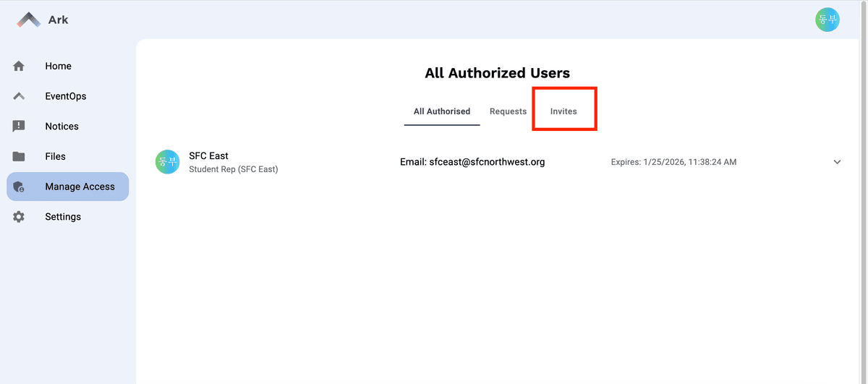Expand the SFC East user row chevron
Image resolution: width=868 pixels, height=384 pixels.
837,162
